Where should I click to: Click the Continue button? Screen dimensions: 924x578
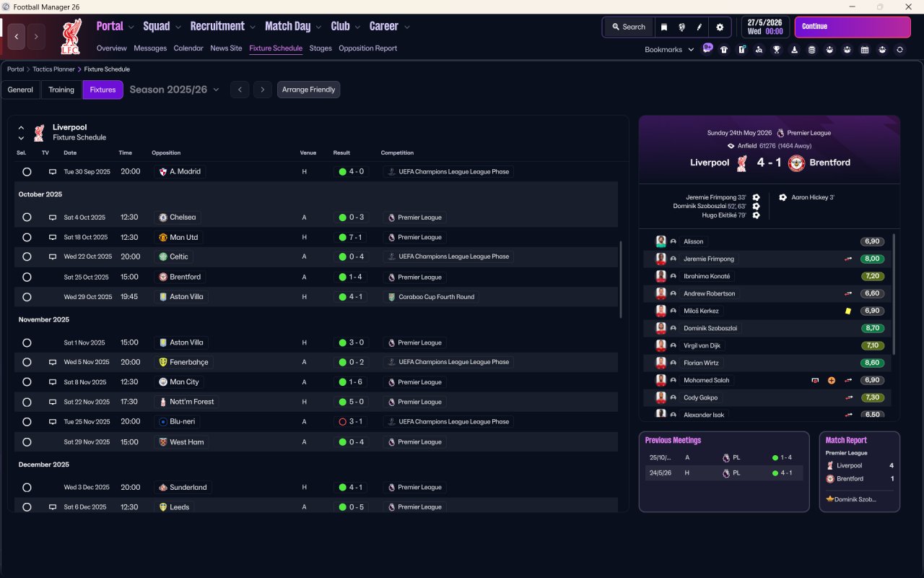click(853, 27)
